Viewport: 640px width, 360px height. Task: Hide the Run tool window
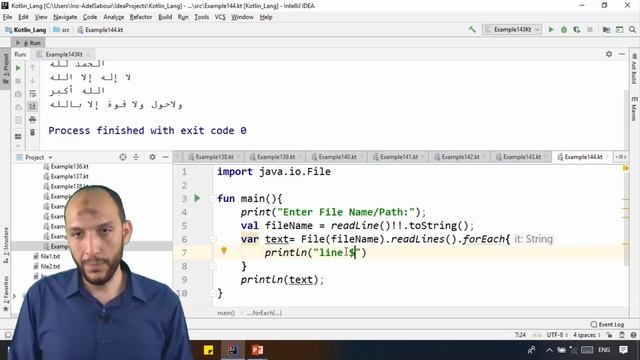[622, 54]
